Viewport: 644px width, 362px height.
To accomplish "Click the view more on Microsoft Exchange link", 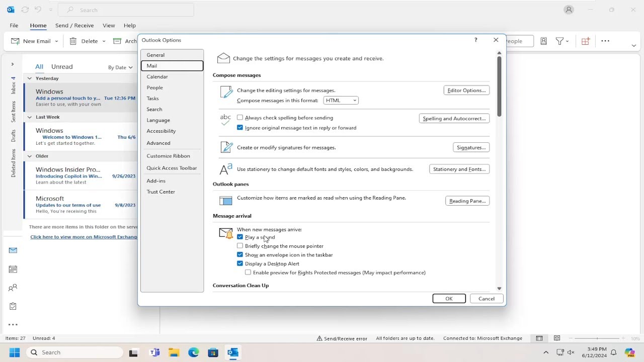I will click(x=84, y=237).
